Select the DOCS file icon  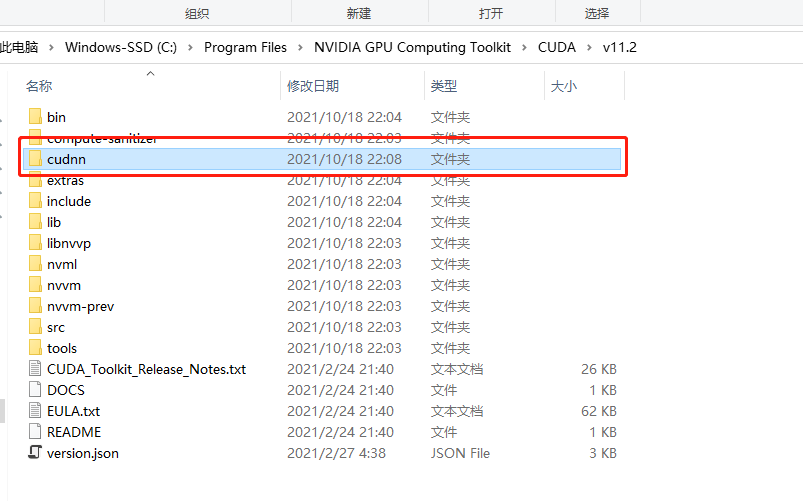[x=35, y=390]
